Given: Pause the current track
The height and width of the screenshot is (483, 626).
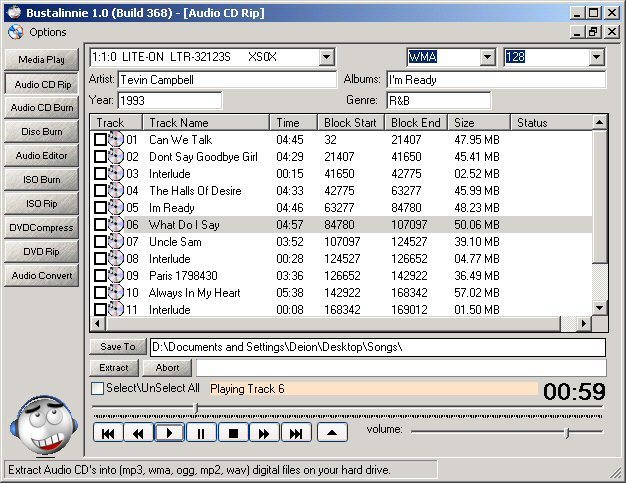Looking at the screenshot, I should tap(201, 433).
